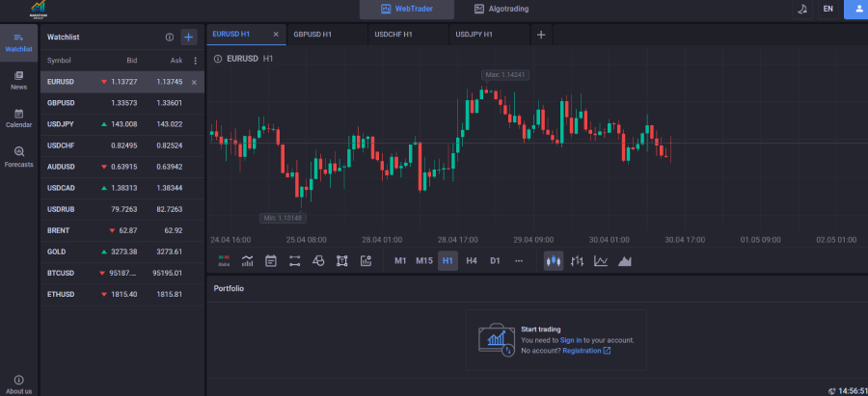Select line chart type
868x396 pixels.
pyautogui.click(x=601, y=260)
